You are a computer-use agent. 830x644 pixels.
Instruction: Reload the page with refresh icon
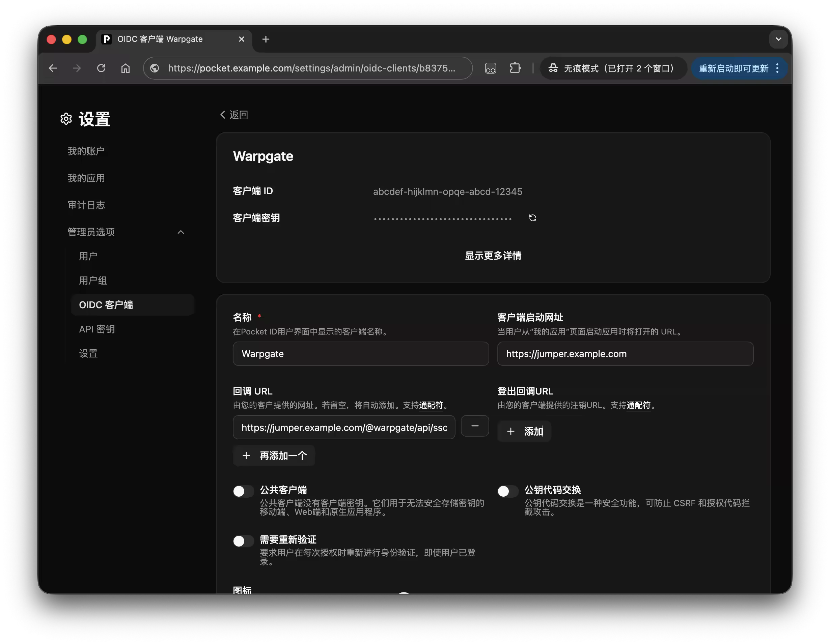pyautogui.click(x=101, y=68)
